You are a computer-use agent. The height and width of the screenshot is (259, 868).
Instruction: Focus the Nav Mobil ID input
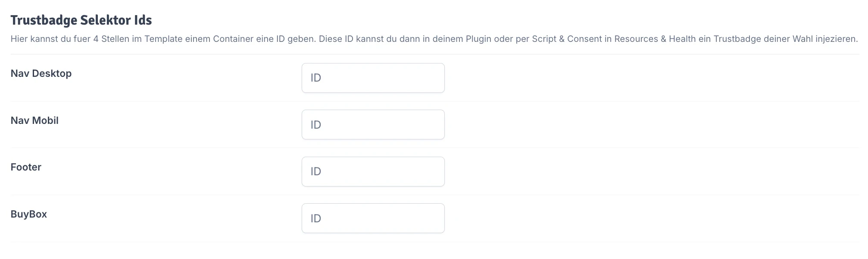(373, 124)
